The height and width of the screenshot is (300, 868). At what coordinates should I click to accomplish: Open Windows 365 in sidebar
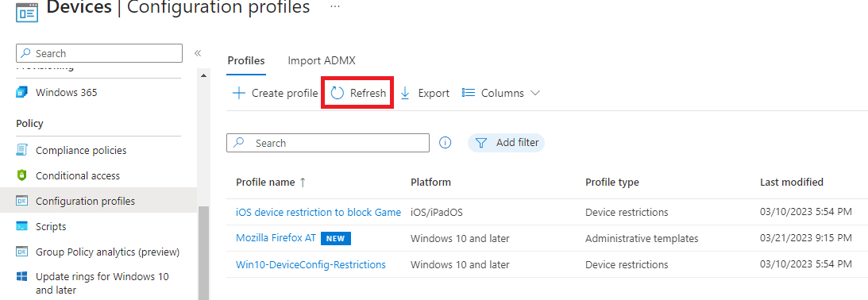pyautogui.click(x=67, y=92)
